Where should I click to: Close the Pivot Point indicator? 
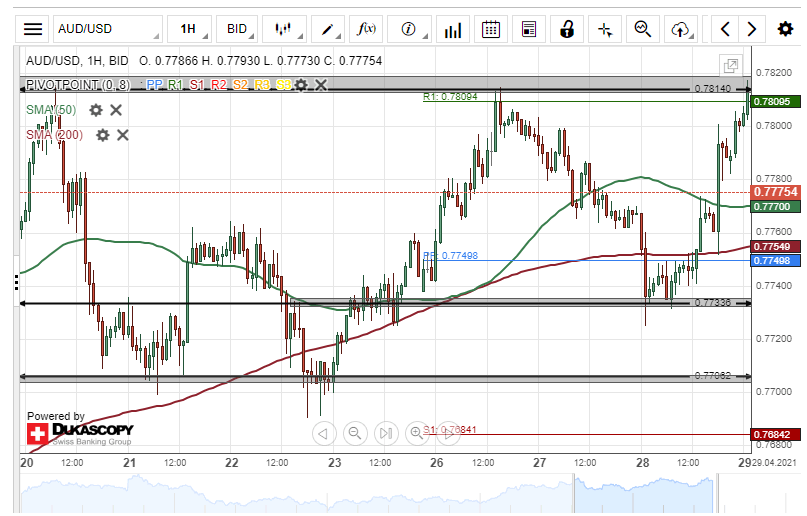point(321,85)
